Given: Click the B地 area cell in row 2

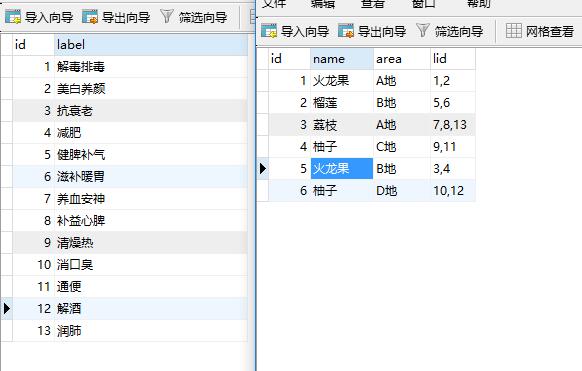Looking at the screenshot, I should point(402,103).
